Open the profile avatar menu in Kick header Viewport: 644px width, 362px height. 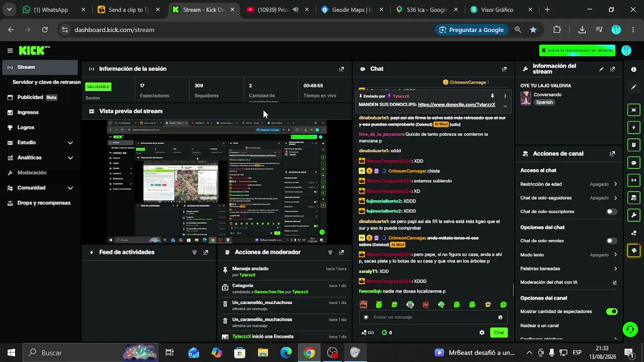click(626, 50)
